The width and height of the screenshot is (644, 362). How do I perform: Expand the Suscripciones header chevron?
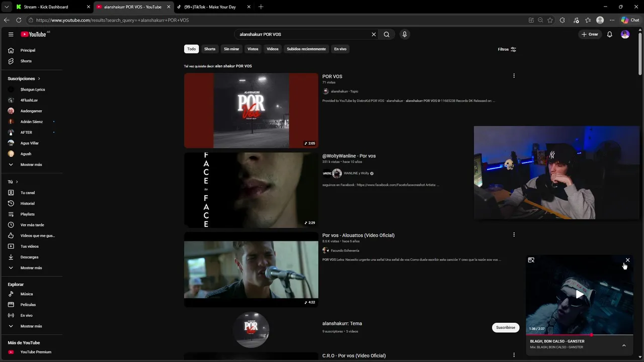(39, 79)
